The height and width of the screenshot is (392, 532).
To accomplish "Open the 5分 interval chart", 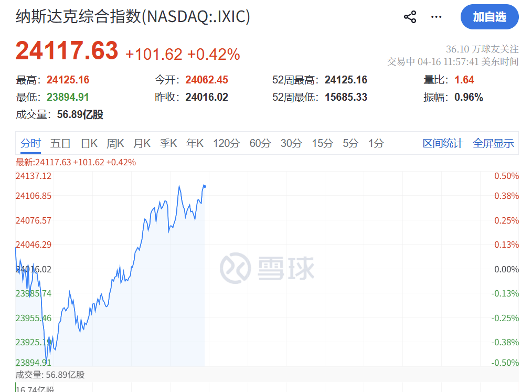I will pyautogui.click(x=350, y=143).
